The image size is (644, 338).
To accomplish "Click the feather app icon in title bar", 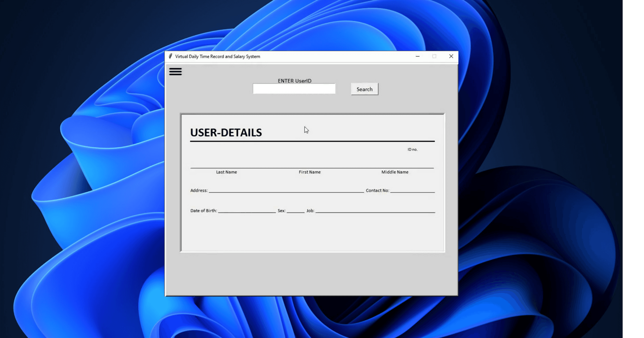I will click(170, 56).
